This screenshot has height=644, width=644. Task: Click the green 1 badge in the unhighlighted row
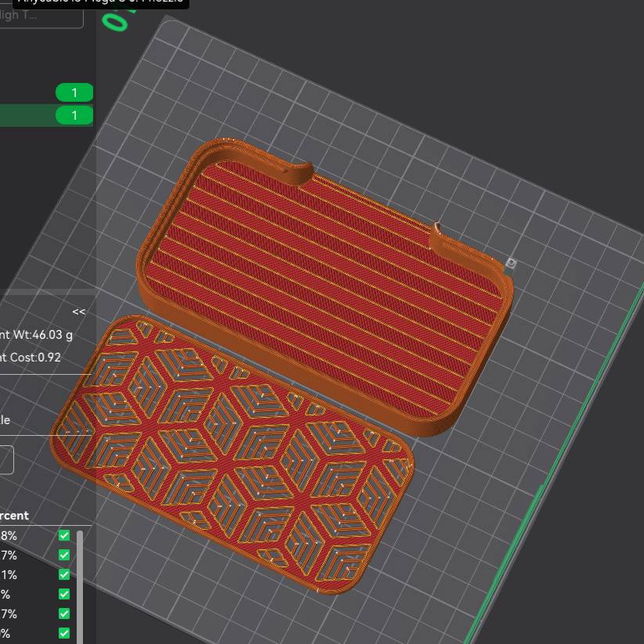74,92
